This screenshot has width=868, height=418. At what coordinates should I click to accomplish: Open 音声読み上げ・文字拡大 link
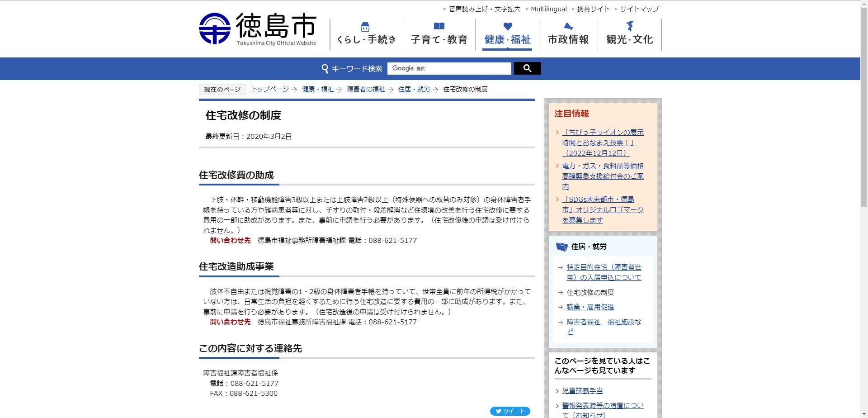click(x=485, y=9)
